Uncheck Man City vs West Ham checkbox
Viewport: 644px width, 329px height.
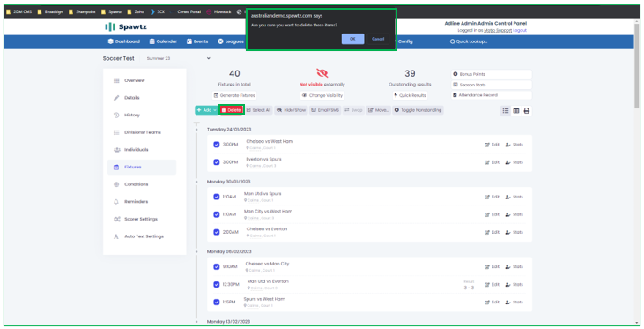coord(217,214)
